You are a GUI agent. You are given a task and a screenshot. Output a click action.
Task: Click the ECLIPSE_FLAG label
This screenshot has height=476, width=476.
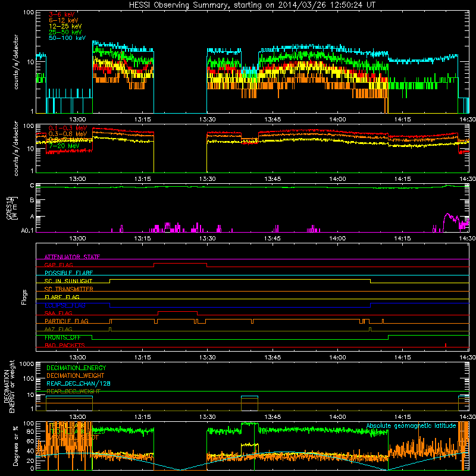(65, 305)
